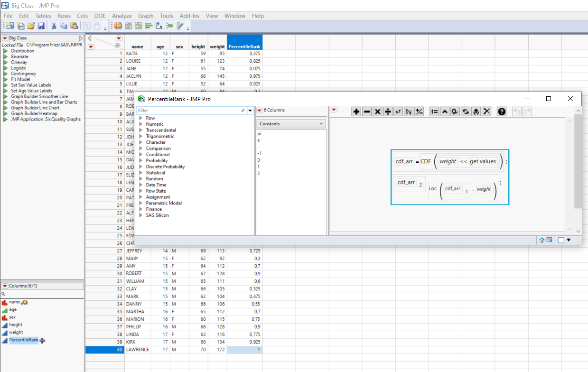This screenshot has height=372, width=588.
Task: Run the Graph Builder Heatmap script
Action: pos(34,113)
